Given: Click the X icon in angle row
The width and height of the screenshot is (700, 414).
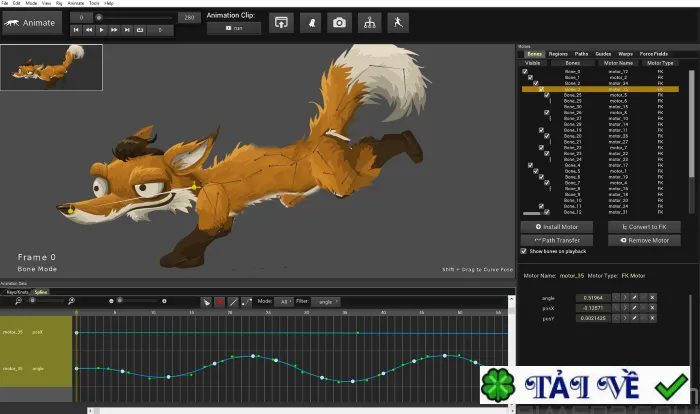Looking at the screenshot, I should [x=652, y=297].
